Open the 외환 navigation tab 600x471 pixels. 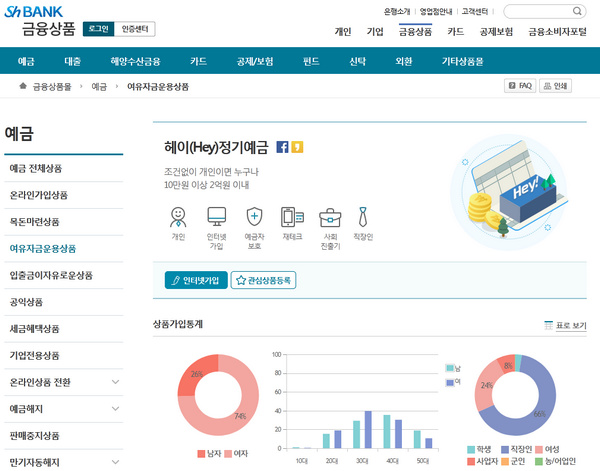point(404,61)
